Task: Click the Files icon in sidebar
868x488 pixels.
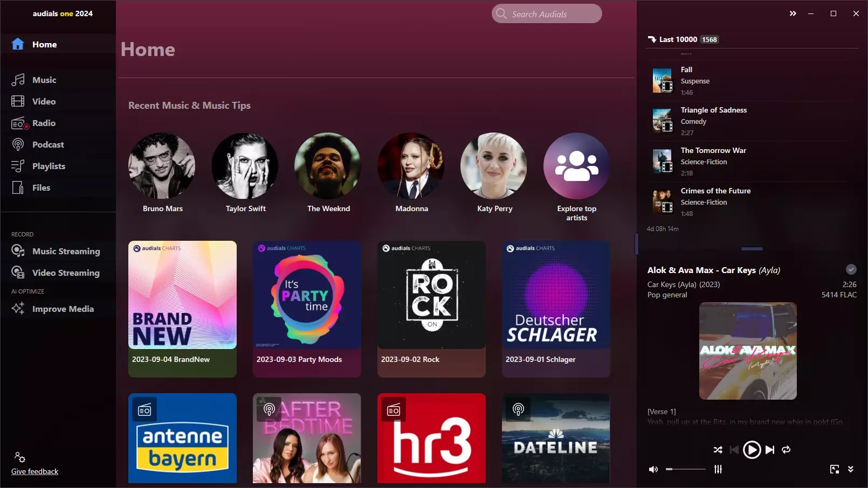Action: pos(18,187)
